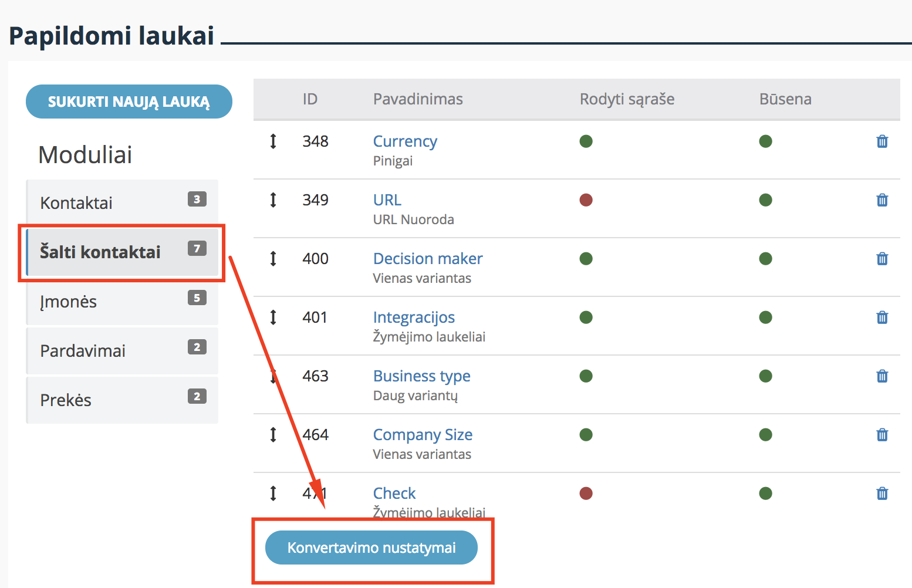Open Kontaktai module tab
Image resolution: width=912 pixels, height=588 pixels.
(122, 203)
